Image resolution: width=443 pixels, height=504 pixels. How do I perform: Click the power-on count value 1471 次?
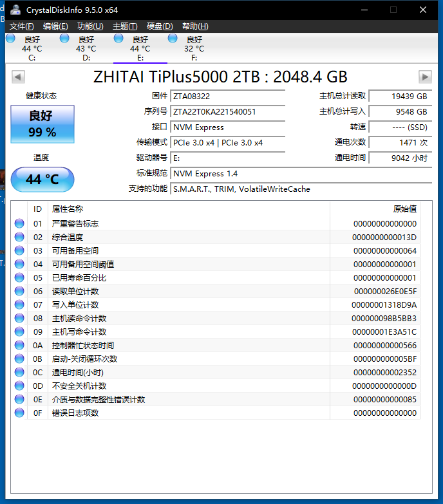pos(401,142)
